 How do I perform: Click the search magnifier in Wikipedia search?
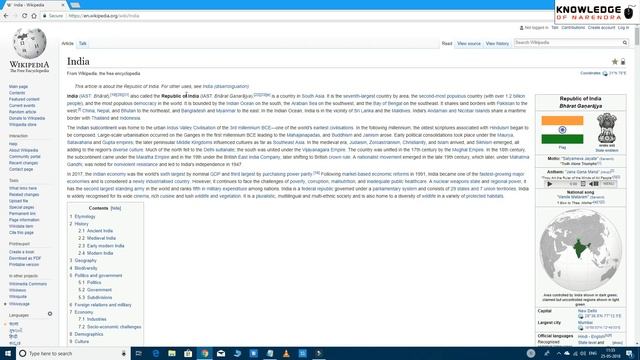point(624,42)
